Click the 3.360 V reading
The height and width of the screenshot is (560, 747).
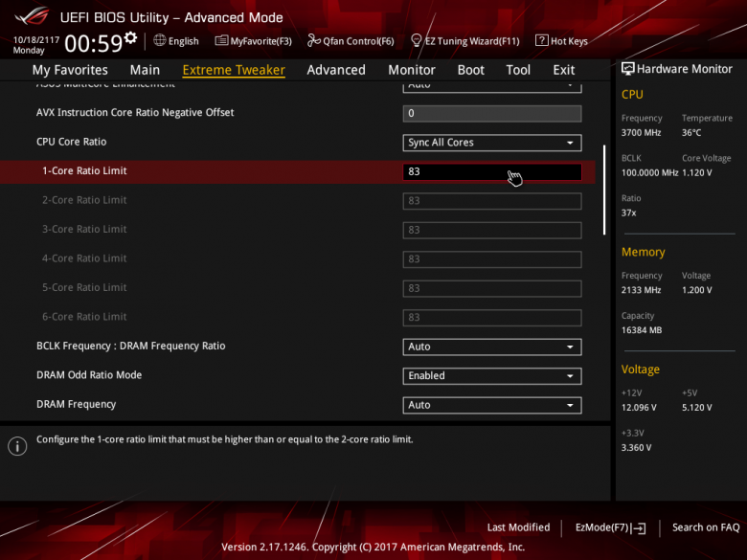click(x=636, y=447)
